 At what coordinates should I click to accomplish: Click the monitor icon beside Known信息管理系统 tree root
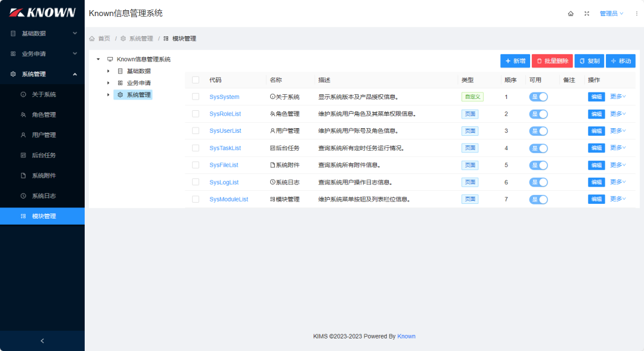pos(110,59)
